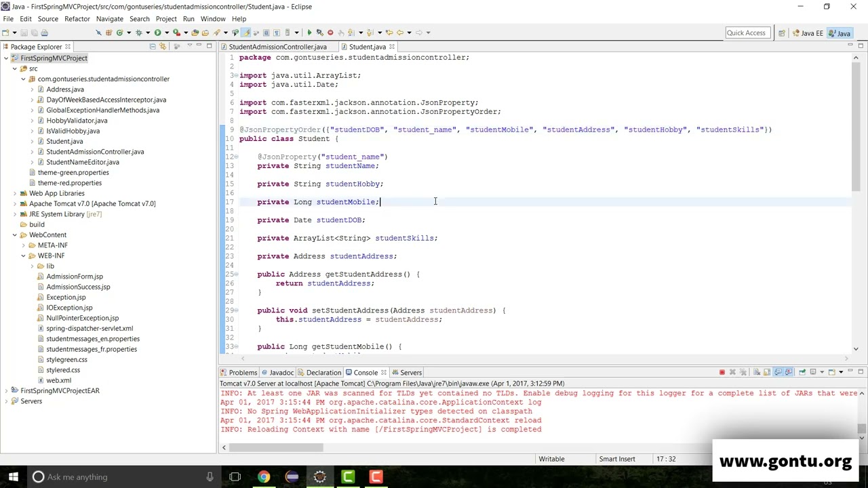Screen dimensions: 868x488
Task: Collapse the src folder node
Action: (x=14, y=68)
